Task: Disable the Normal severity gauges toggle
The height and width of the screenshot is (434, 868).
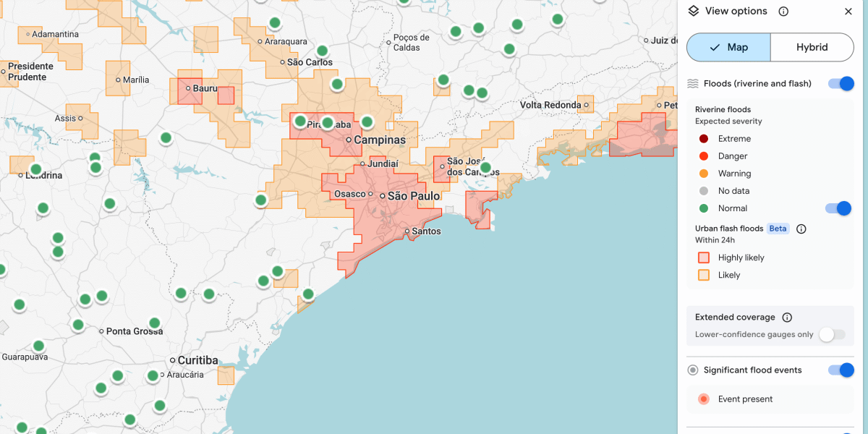Action: pyautogui.click(x=838, y=208)
